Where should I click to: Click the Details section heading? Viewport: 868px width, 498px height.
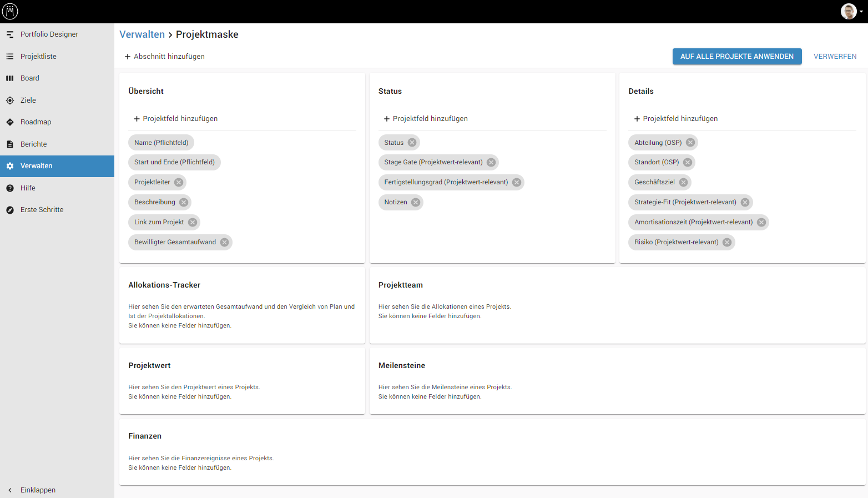[641, 91]
